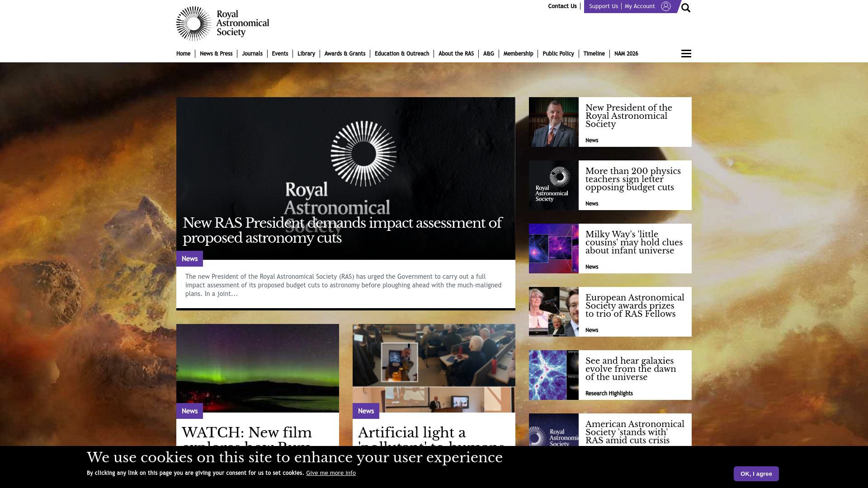This screenshot has height=488, width=868.
Task: Click European Astronomical Society prizes thumbnail
Action: pyautogui.click(x=554, y=312)
